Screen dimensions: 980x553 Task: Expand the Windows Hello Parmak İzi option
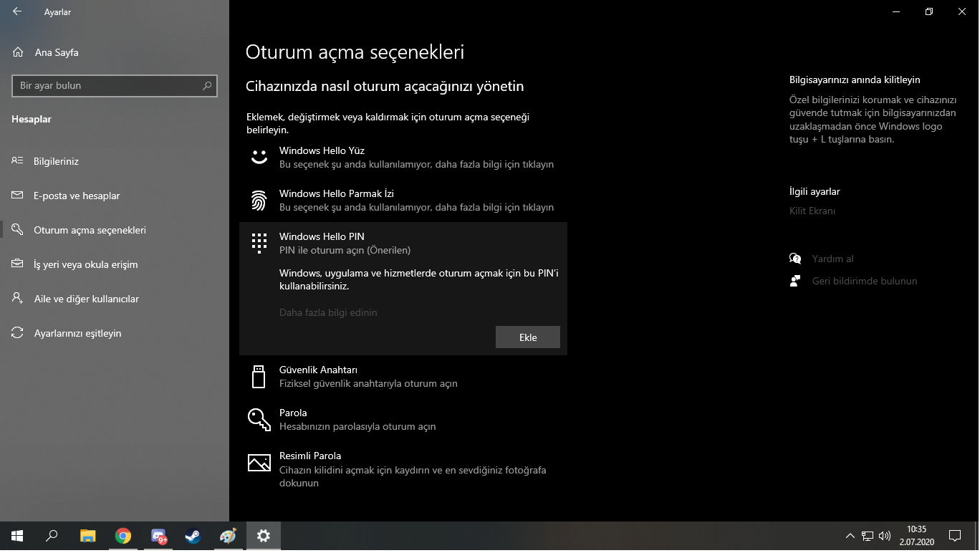point(403,201)
